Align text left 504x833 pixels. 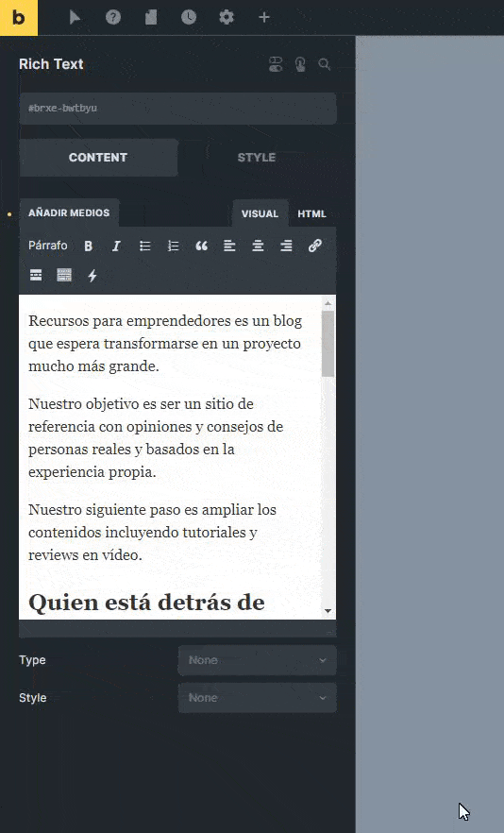pos(229,246)
